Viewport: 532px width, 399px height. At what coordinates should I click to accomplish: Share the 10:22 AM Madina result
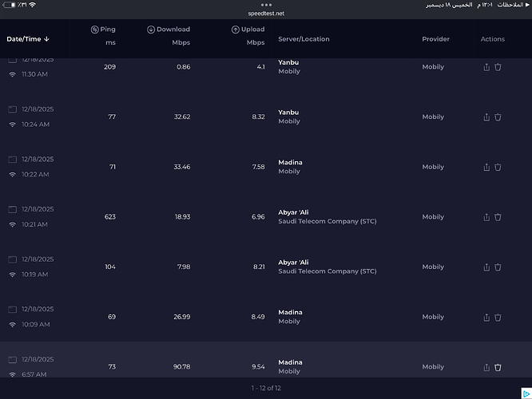pyautogui.click(x=486, y=168)
